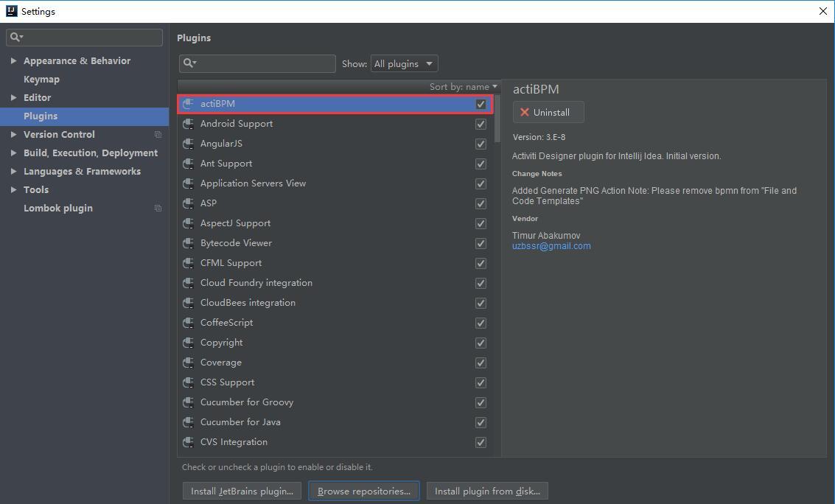Click the project-level icon beside Version Control
835x504 pixels.
(x=158, y=135)
